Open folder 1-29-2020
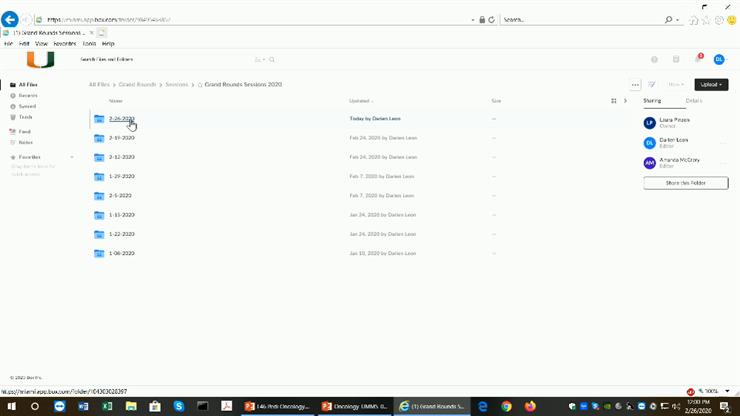The image size is (740, 416). [x=122, y=177]
